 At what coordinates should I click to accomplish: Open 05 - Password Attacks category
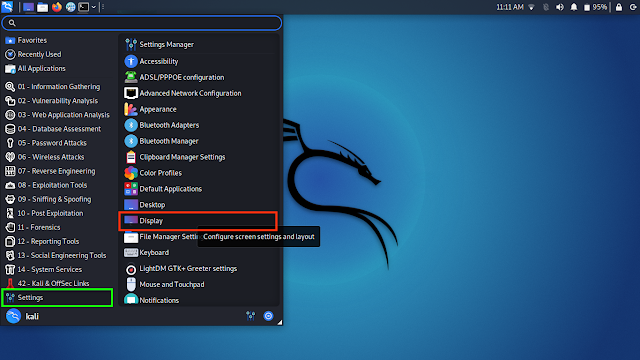click(59, 143)
